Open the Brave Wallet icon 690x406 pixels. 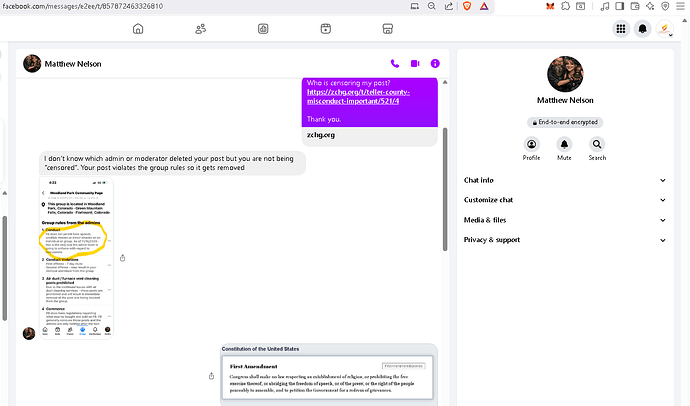[635, 6]
